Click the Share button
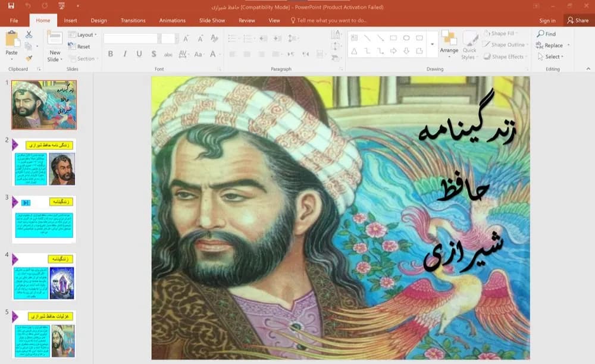This screenshot has height=364, width=595. tap(578, 20)
